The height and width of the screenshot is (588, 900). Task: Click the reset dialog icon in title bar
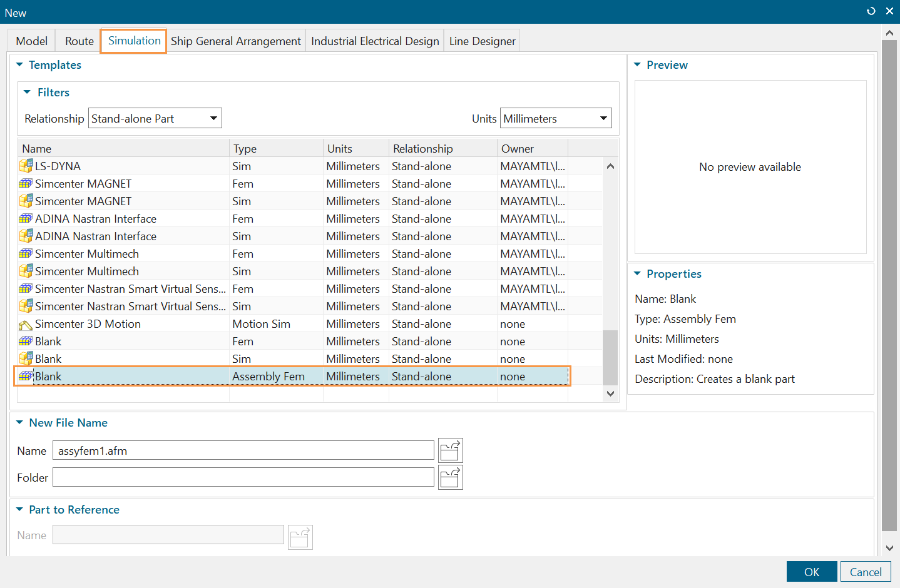pyautogui.click(x=871, y=11)
